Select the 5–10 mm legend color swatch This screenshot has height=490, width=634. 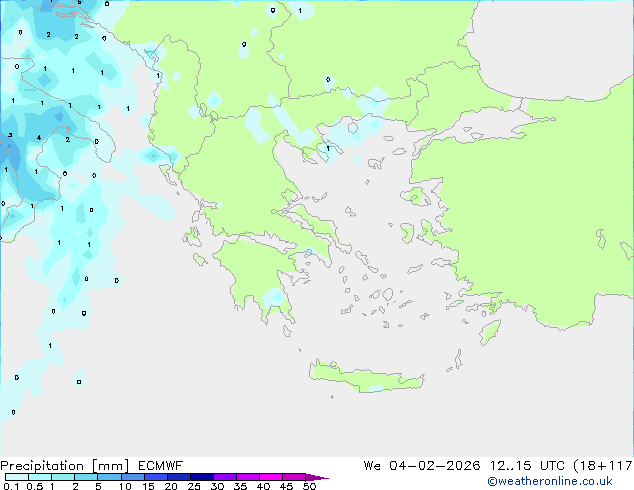pos(109,477)
